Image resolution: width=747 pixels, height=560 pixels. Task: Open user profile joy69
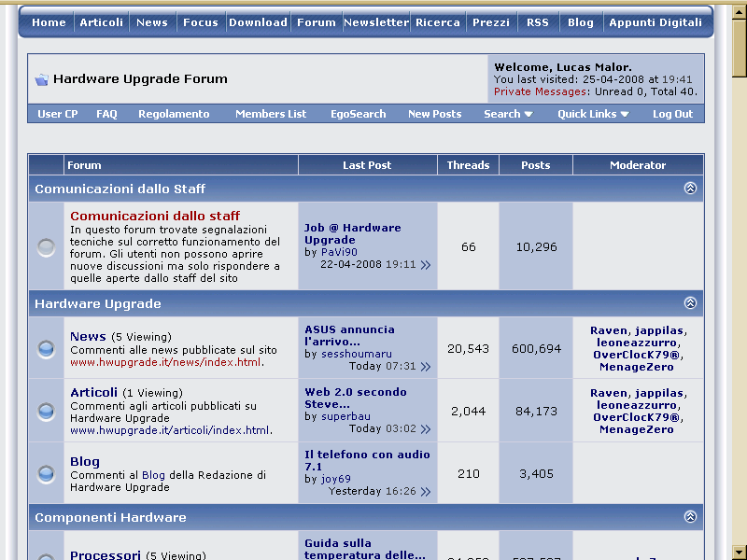(336, 479)
